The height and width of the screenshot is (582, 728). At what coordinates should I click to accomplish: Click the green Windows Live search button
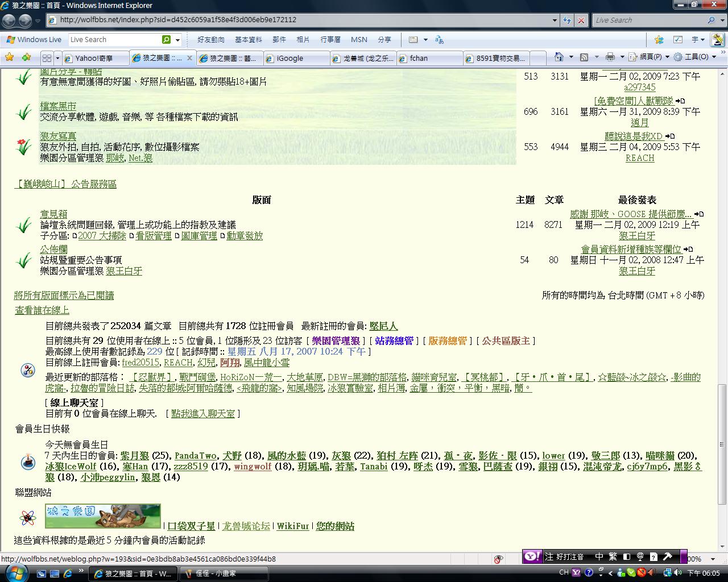tap(166, 40)
